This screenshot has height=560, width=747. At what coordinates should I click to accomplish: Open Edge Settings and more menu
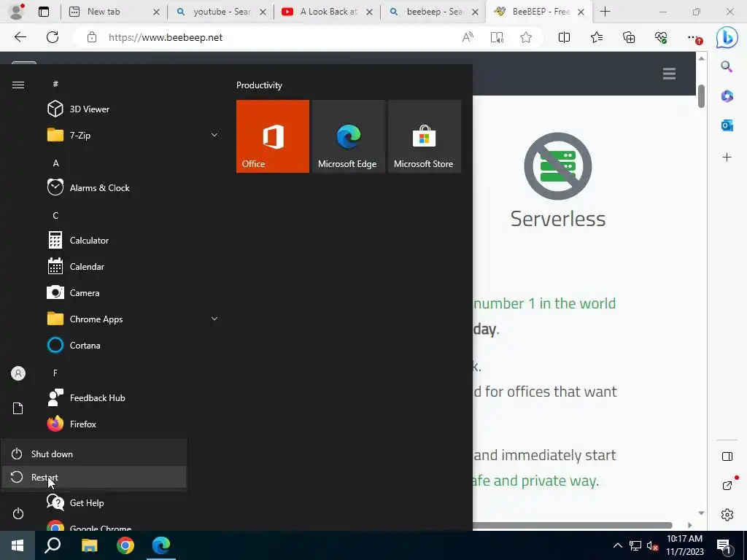693,37
